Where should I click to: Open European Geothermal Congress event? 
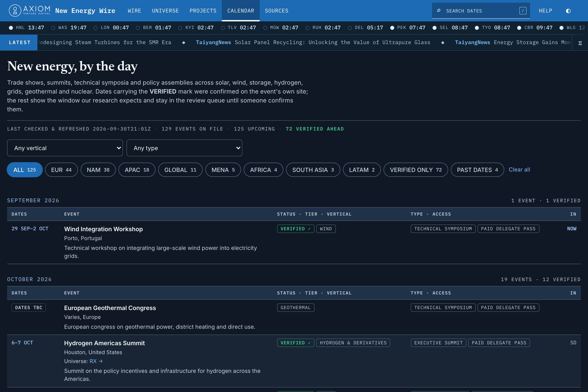110,308
